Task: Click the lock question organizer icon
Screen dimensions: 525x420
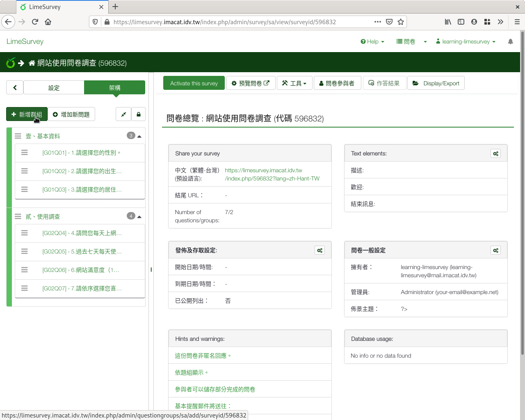Action: [139, 114]
